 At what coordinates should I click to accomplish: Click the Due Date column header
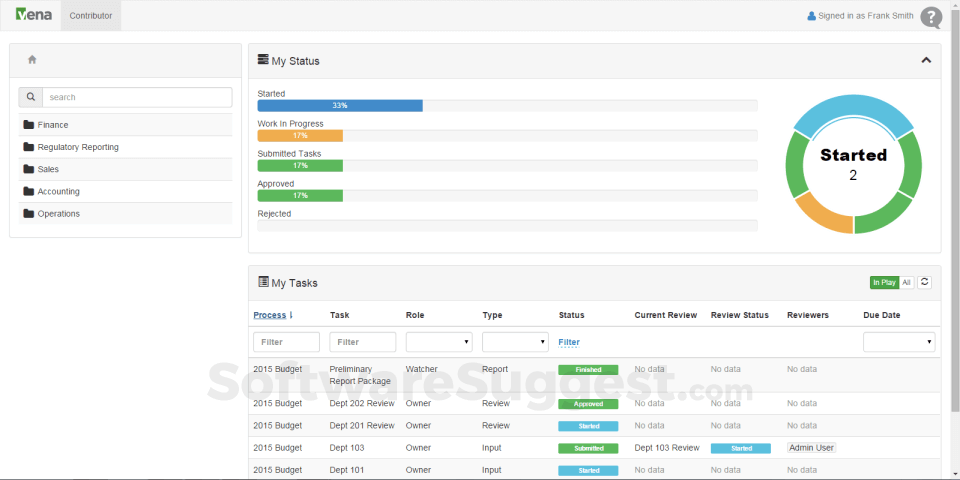click(x=882, y=315)
